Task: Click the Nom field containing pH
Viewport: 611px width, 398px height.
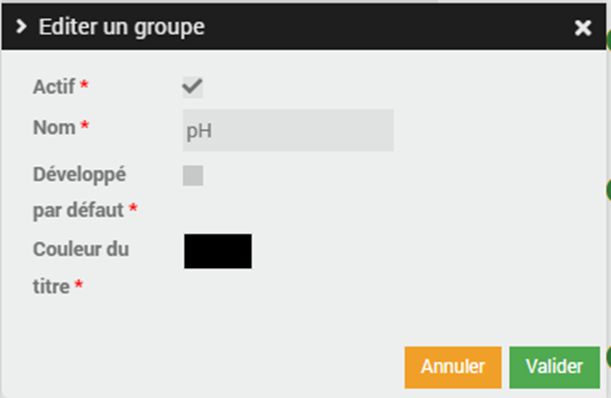Action: click(288, 130)
